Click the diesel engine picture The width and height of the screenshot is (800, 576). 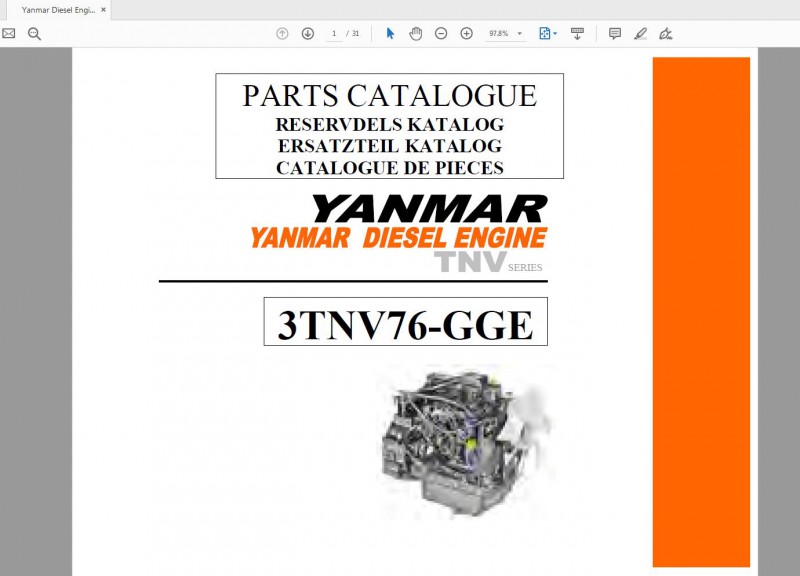point(466,443)
